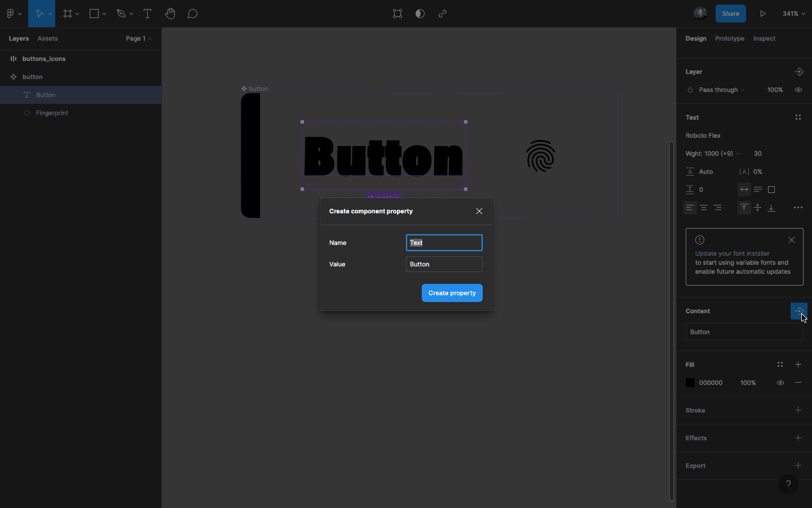Open Frame tool options chevron
The height and width of the screenshot is (508, 812).
pyautogui.click(x=77, y=14)
